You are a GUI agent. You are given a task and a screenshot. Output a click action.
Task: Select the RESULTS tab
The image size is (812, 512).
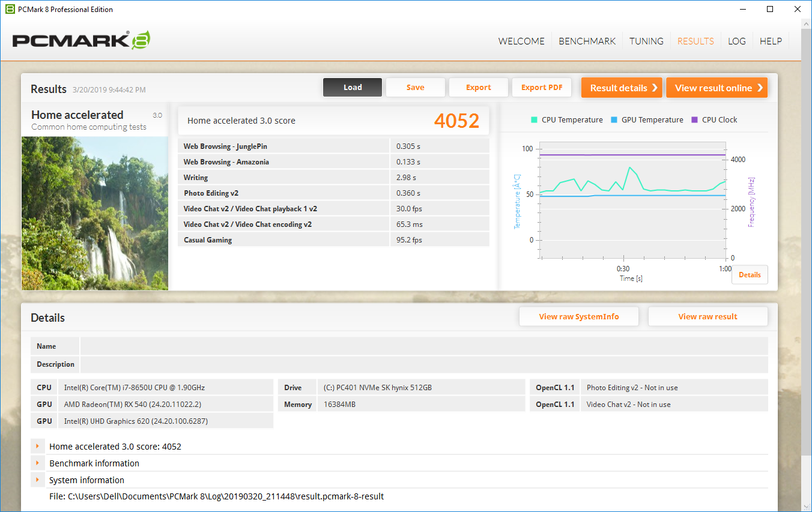click(695, 41)
